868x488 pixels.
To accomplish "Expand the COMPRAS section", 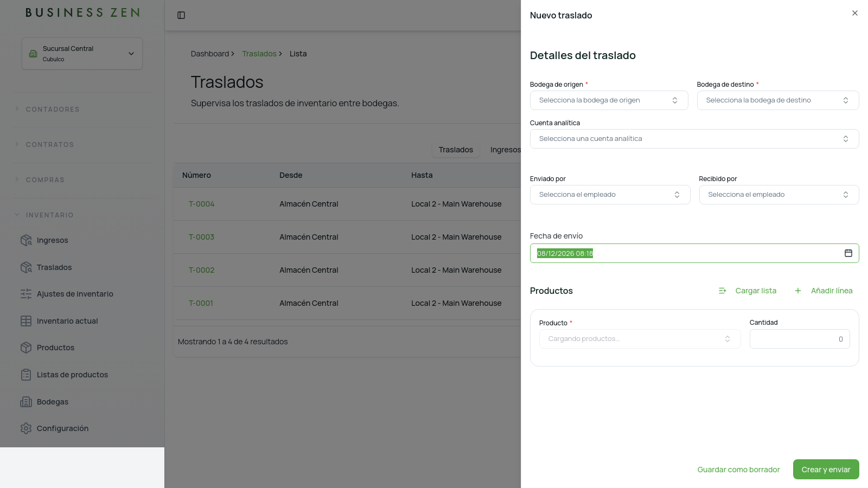I will (x=44, y=180).
